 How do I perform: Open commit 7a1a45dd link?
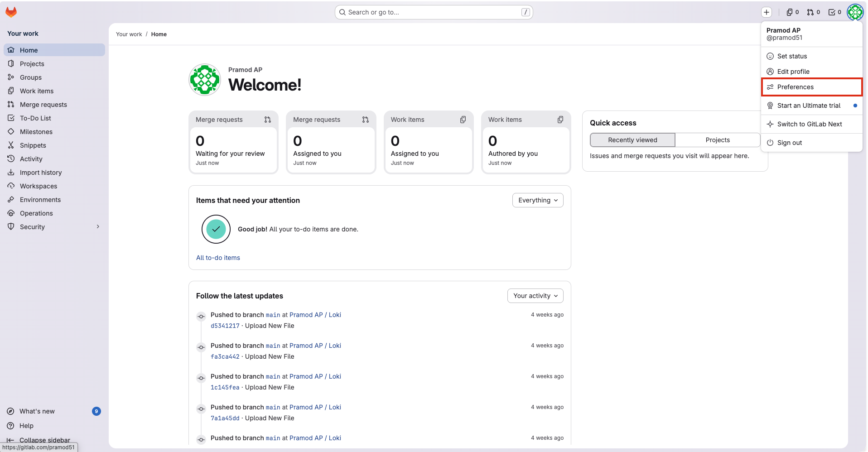coord(225,418)
